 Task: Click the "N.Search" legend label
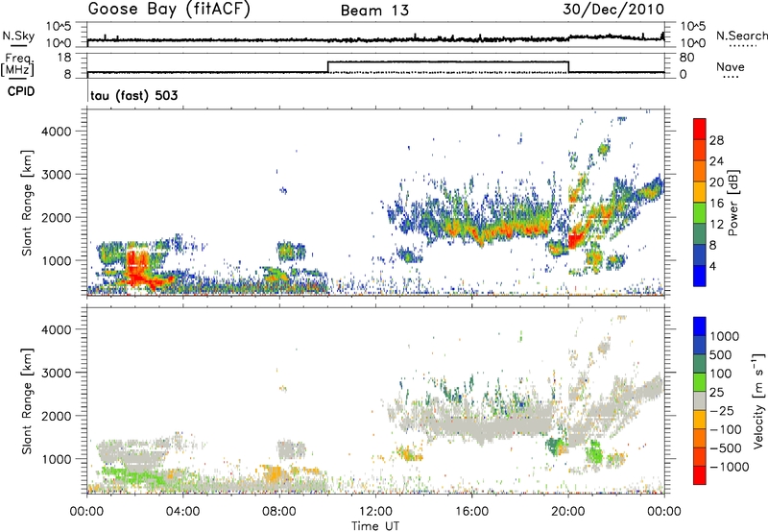(x=741, y=36)
